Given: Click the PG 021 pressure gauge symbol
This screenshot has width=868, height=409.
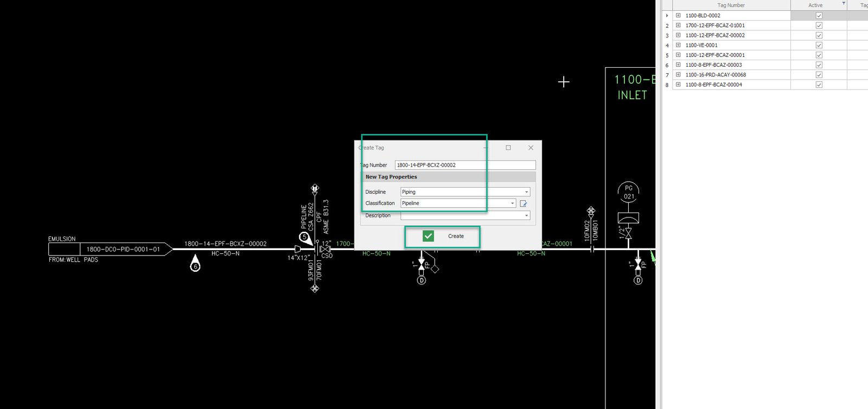Looking at the screenshot, I should click(628, 192).
